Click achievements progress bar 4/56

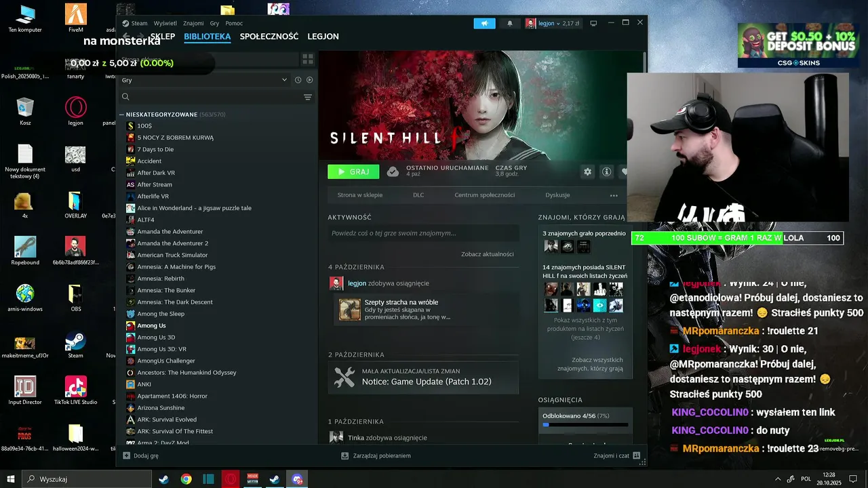coord(586,425)
